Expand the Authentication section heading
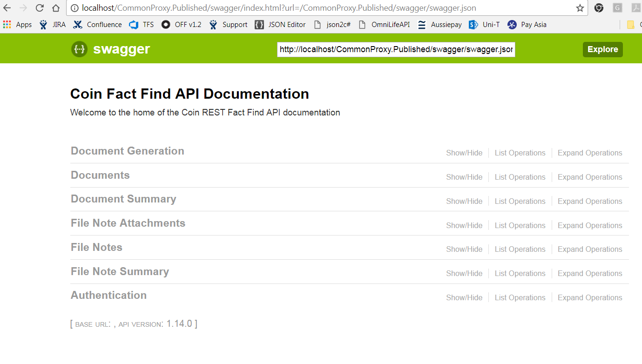 [x=108, y=295]
